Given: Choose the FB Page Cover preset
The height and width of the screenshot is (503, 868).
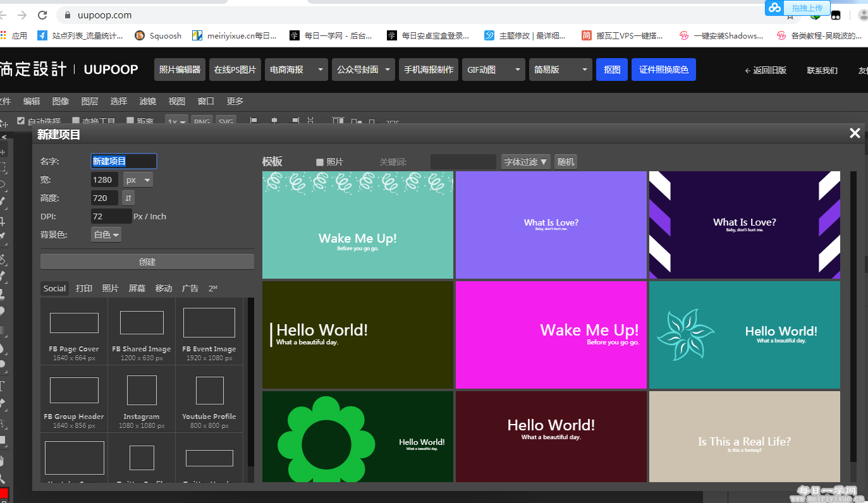Looking at the screenshot, I should tap(74, 331).
